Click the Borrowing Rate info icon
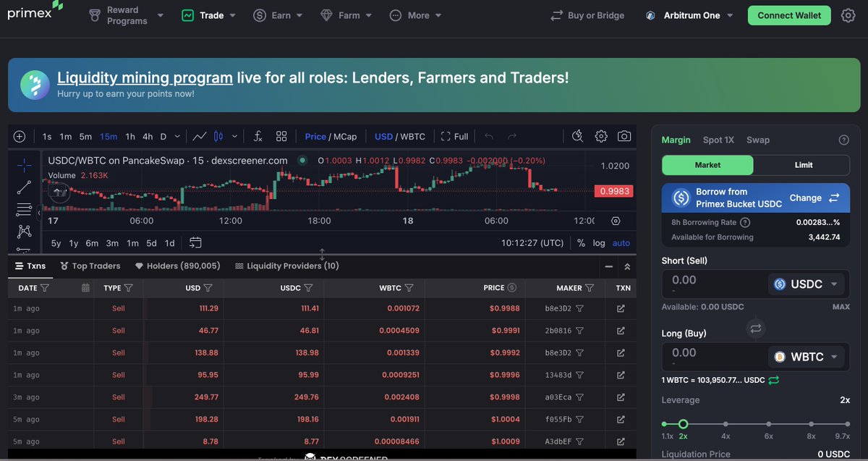This screenshot has height=461, width=868. click(x=745, y=223)
